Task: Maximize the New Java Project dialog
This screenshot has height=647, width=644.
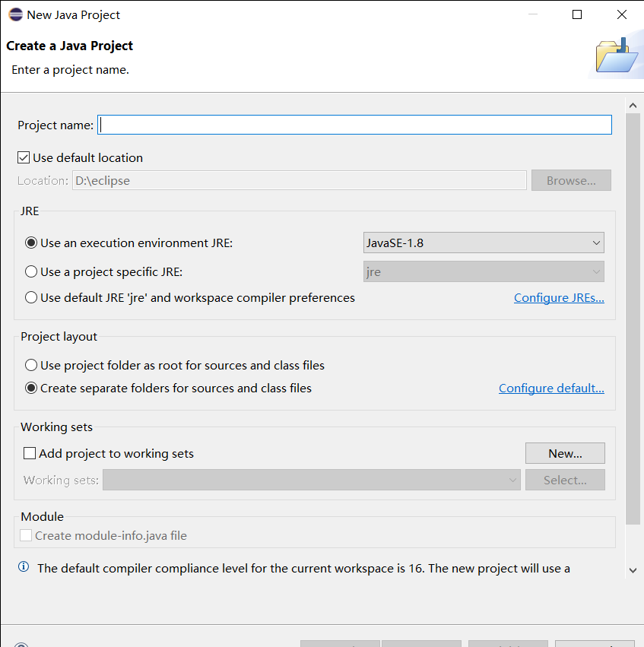Action: 577,14
